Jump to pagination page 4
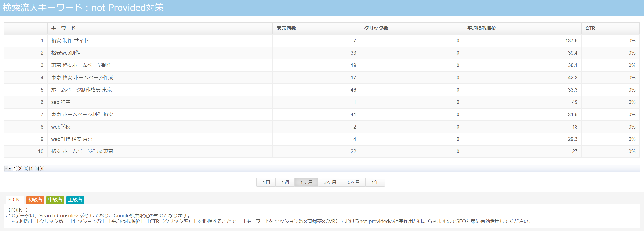Image resolution: width=644 pixels, height=231 pixels. pyautogui.click(x=31, y=169)
